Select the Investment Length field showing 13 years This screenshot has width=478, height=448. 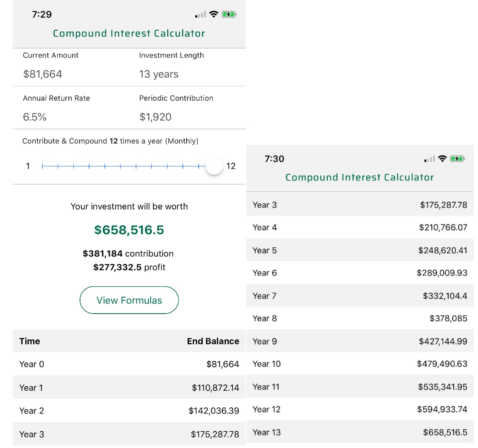159,74
